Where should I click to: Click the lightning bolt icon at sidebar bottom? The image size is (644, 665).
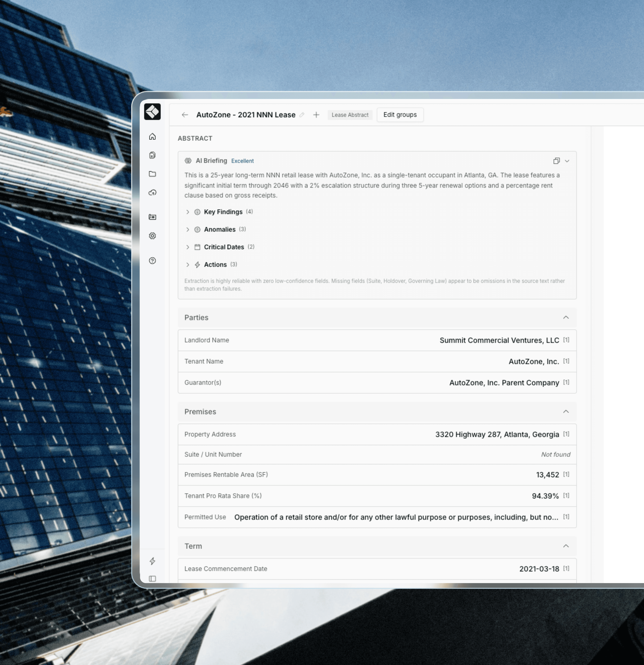(152, 561)
